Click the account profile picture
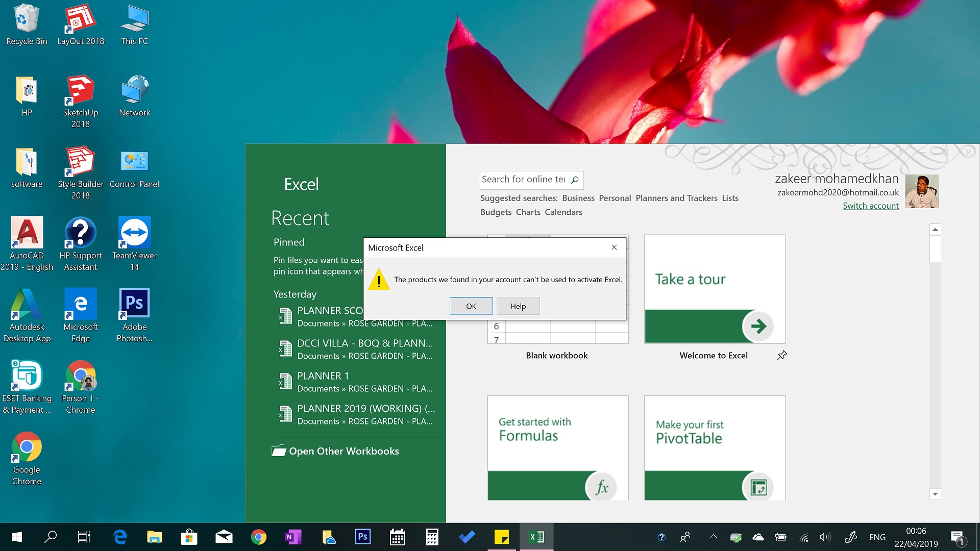Screen dimensions: 980x551 [922, 191]
